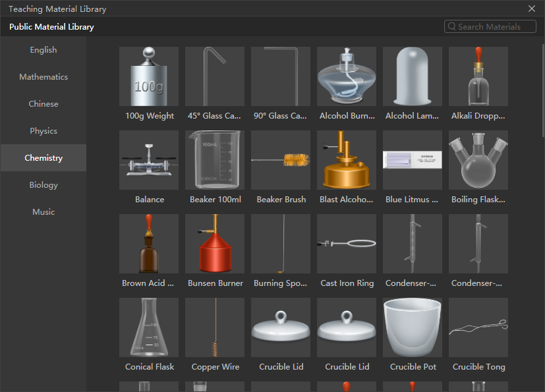This screenshot has width=545, height=392.
Task: Select the Alkali Dropper bottle
Action: pos(478,76)
